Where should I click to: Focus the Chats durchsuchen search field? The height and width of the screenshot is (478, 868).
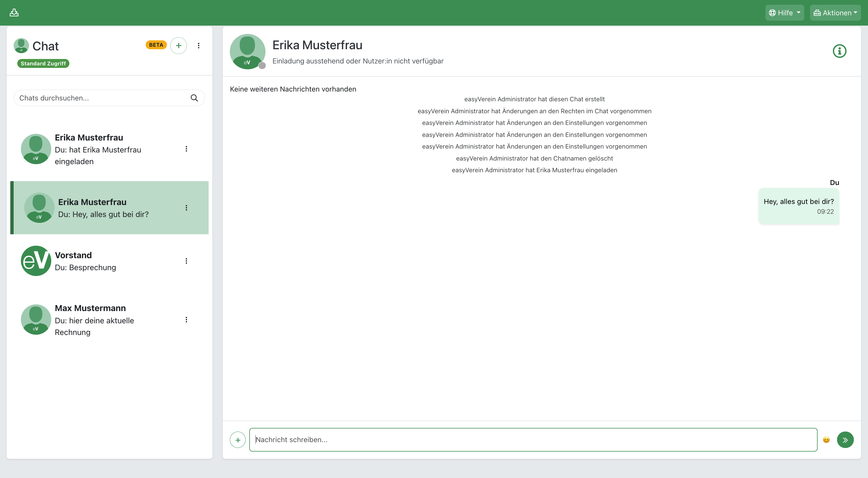click(x=101, y=98)
